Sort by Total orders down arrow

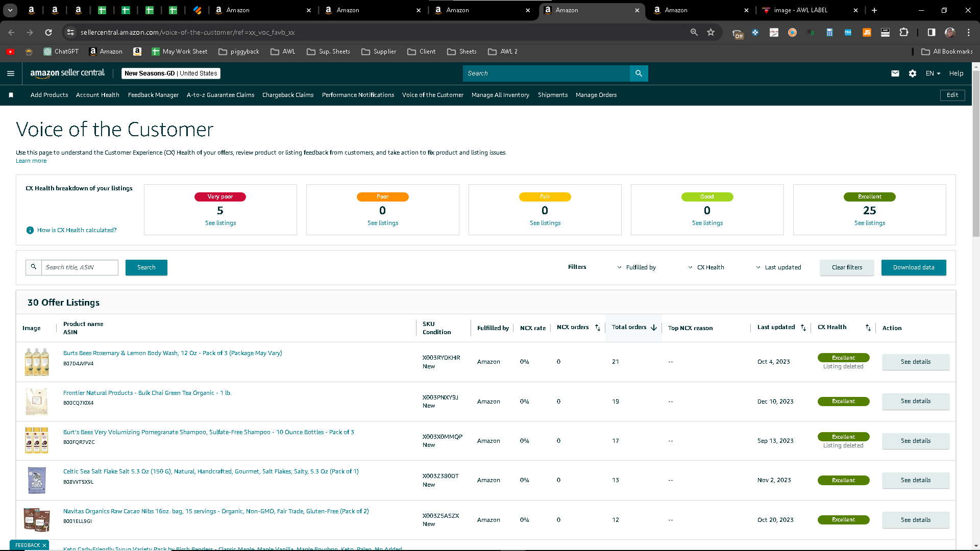(654, 328)
